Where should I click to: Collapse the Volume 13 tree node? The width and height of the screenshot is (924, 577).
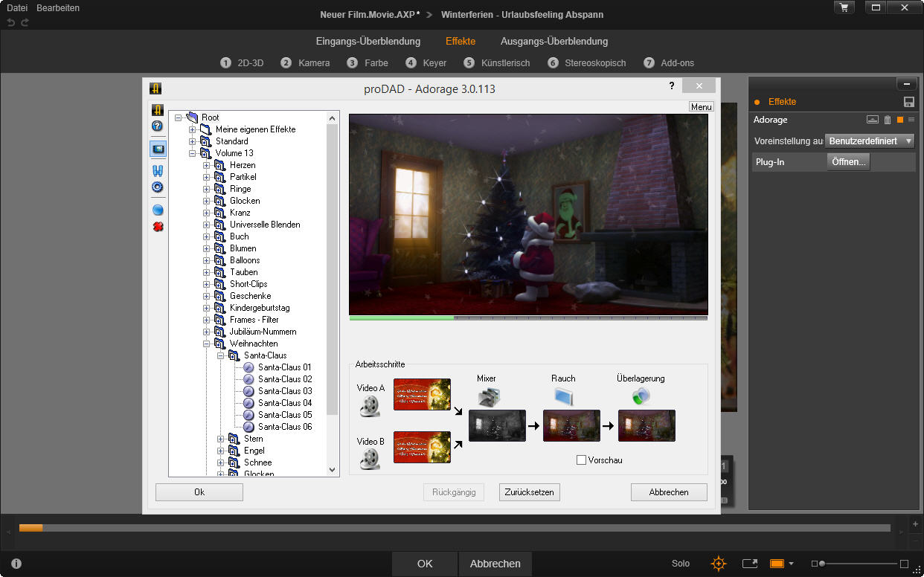192,153
